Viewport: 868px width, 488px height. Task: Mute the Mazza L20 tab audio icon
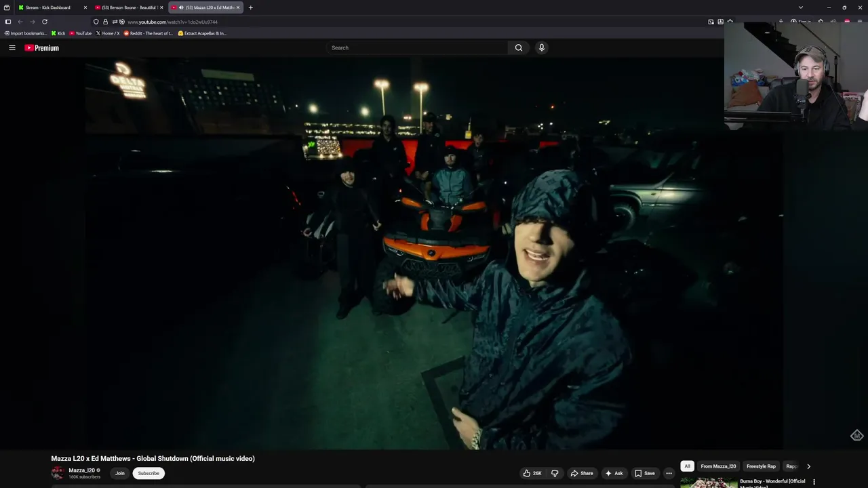pyautogui.click(x=181, y=7)
